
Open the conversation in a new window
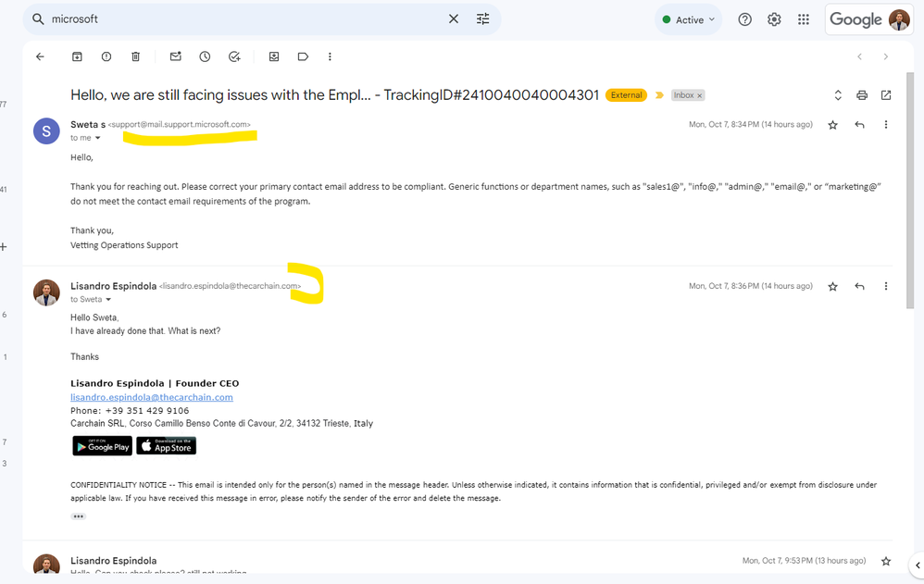coord(886,95)
